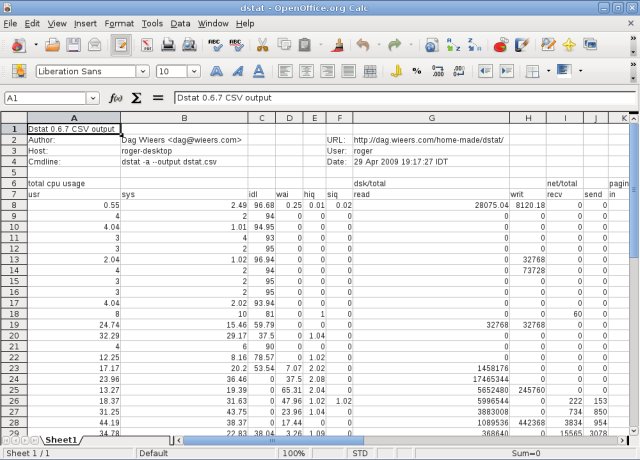Click the Add Decimal Place icon
Viewport: 640px width, 460px height.
click(438, 71)
